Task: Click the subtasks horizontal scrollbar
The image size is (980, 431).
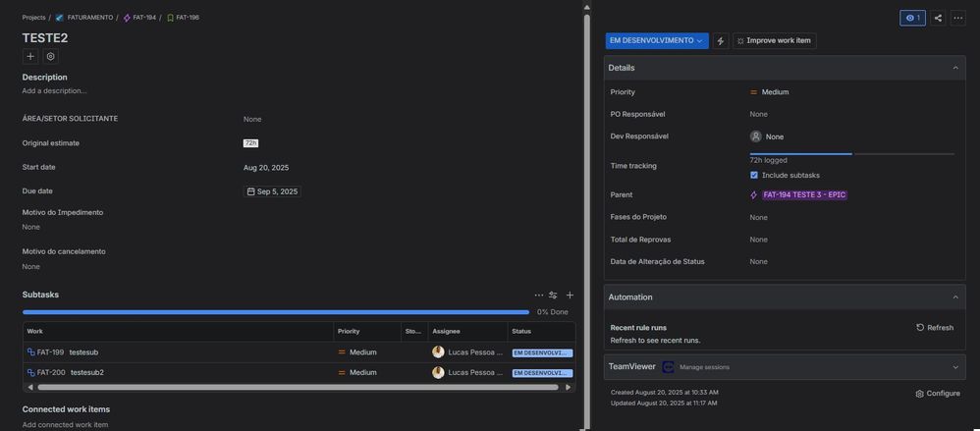Action: point(298,387)
